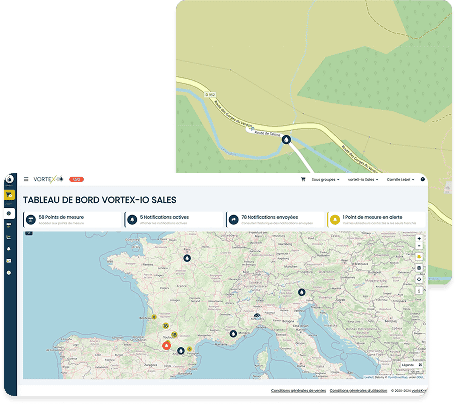Screen dimensions: 456x404
Task: Select the eye marker near Turin
Action: pos(257,315)
